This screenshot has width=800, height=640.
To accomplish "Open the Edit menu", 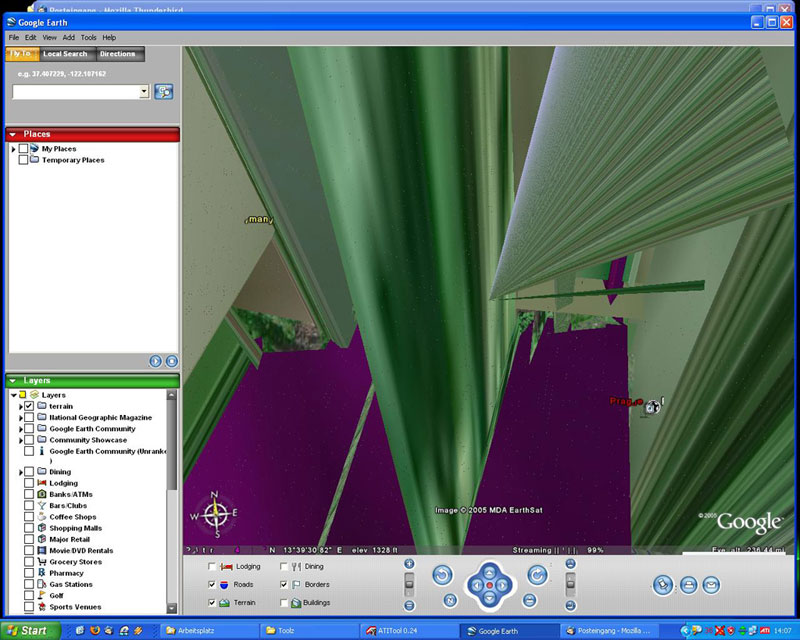I will tap(31, 37).
